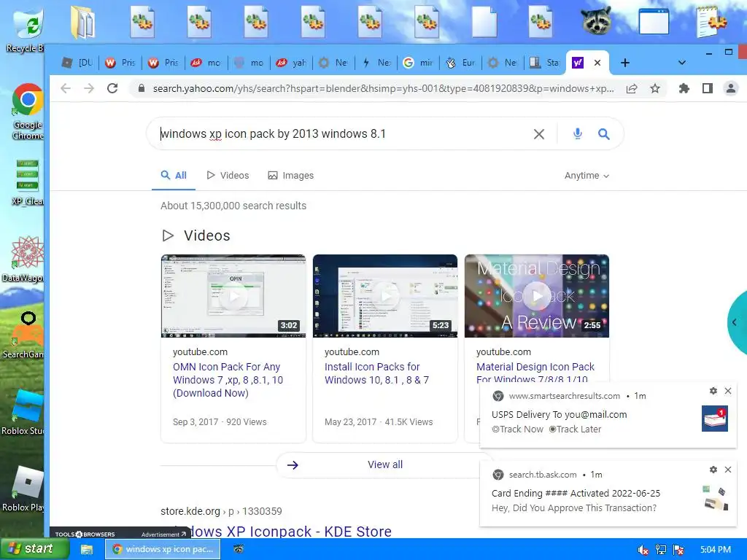Click the 5:04 PM clock
The width and height of the screenshot is (747, 560).
point(715,550)
